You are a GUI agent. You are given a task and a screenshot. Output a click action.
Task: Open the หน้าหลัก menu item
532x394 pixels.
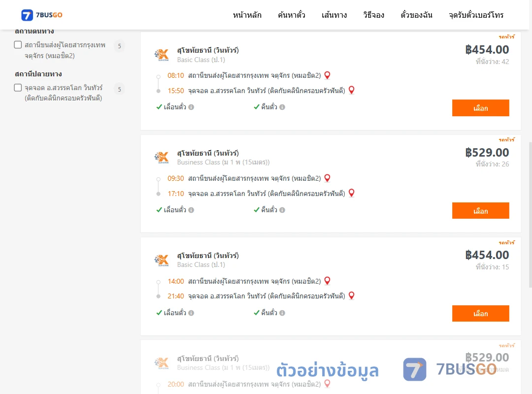point(247,15)
